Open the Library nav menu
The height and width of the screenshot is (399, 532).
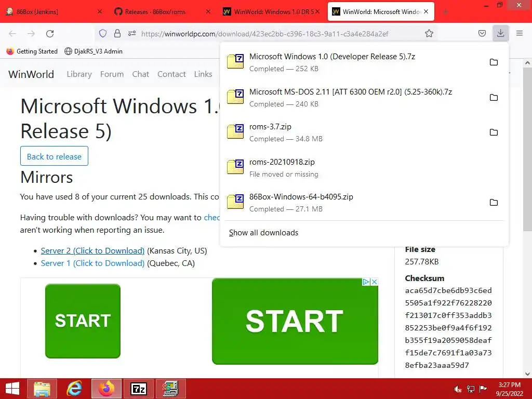79,74
